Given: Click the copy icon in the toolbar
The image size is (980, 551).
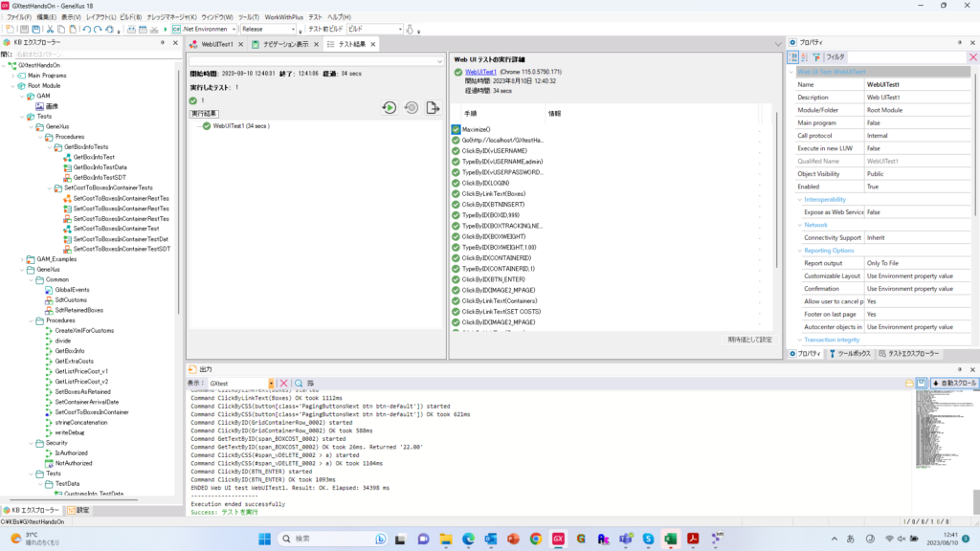Looking at the screenshot, I should click(61, 30).
